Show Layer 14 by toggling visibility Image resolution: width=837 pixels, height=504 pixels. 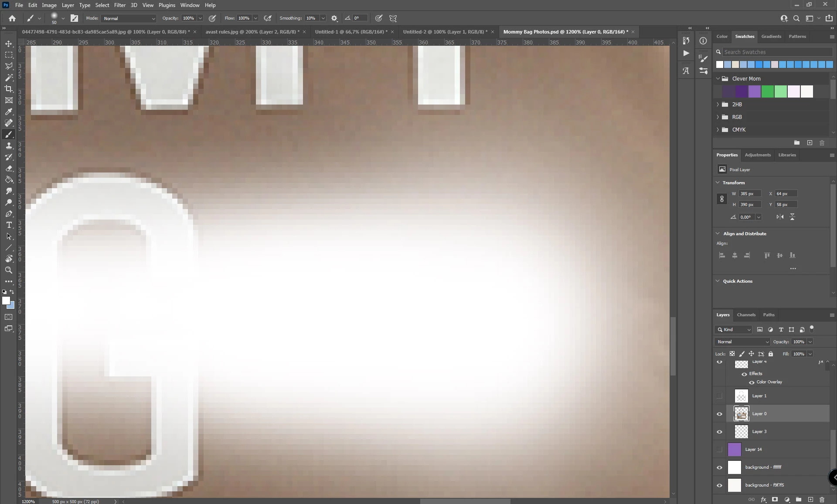pos(719,450)
